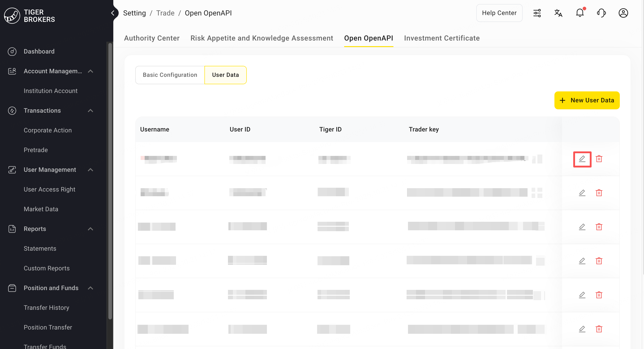This screenshot has height=349, width=644.
Task: Collapse the Transactions menu group
Action: pyautogui.click(x=90, y=111)
